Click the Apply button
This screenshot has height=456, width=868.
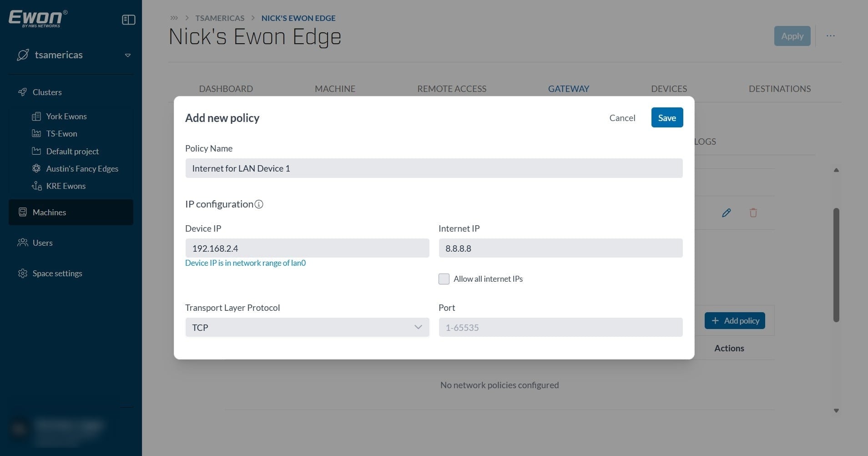coord(792,36)
